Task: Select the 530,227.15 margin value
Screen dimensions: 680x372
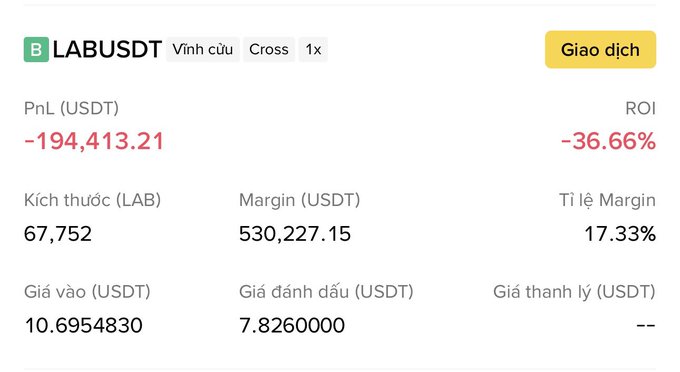Action: coord(294,234)
